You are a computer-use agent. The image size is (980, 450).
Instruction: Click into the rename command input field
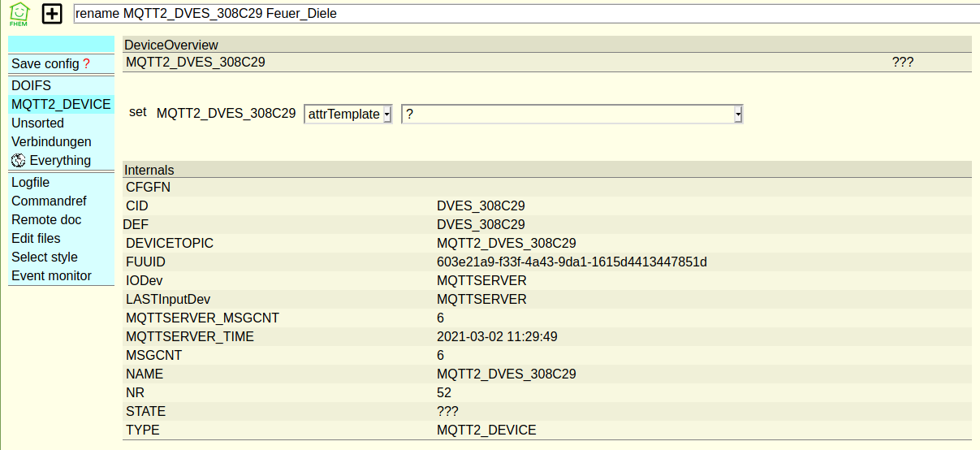pos(520,14)
